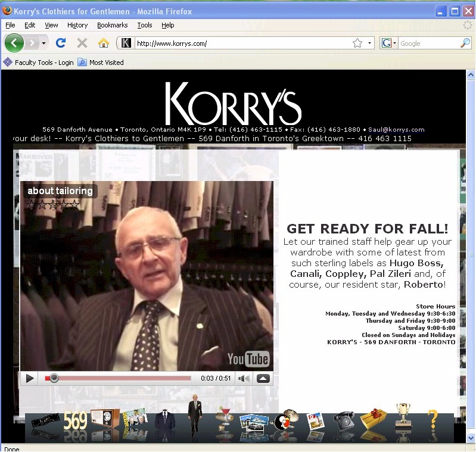Open the Edit menu
Image resolution: width=476 pixels, height=452 pixels.
[30, 25]
